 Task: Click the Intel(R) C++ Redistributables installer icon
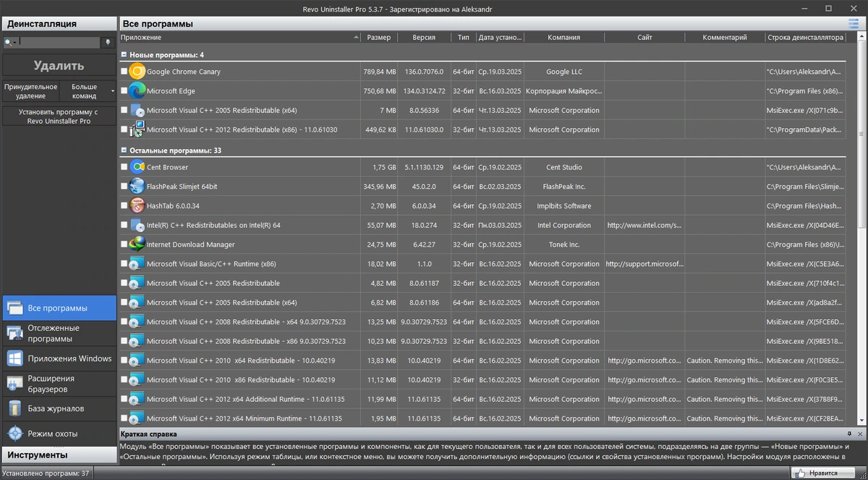(x=137, y=225)
